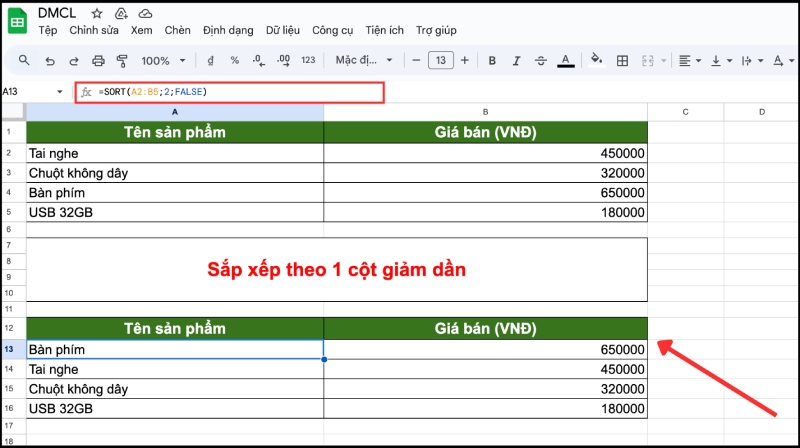Star the DMCL document
This screenshot has width=800, height=448.
pyautogui.click(x=96, y=14)
